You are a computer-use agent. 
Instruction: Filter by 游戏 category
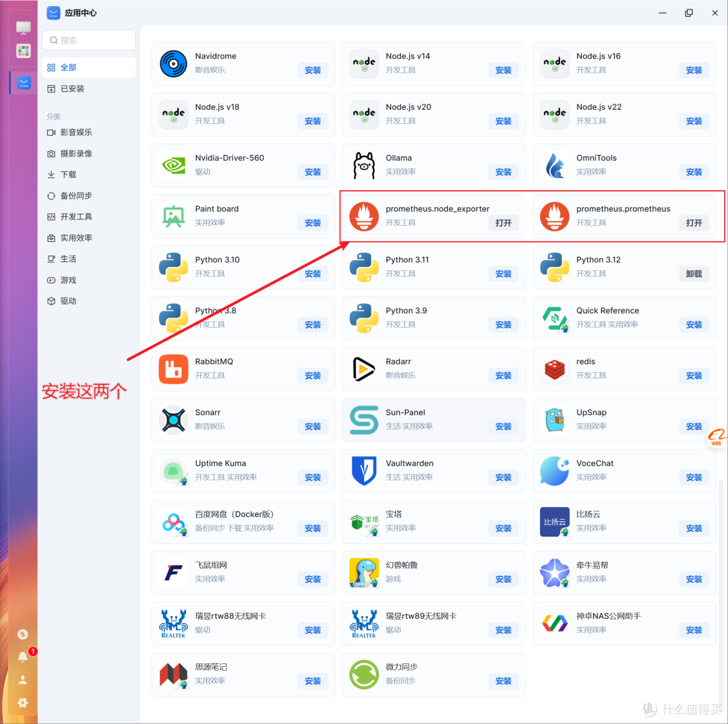[x=89, y=280]
